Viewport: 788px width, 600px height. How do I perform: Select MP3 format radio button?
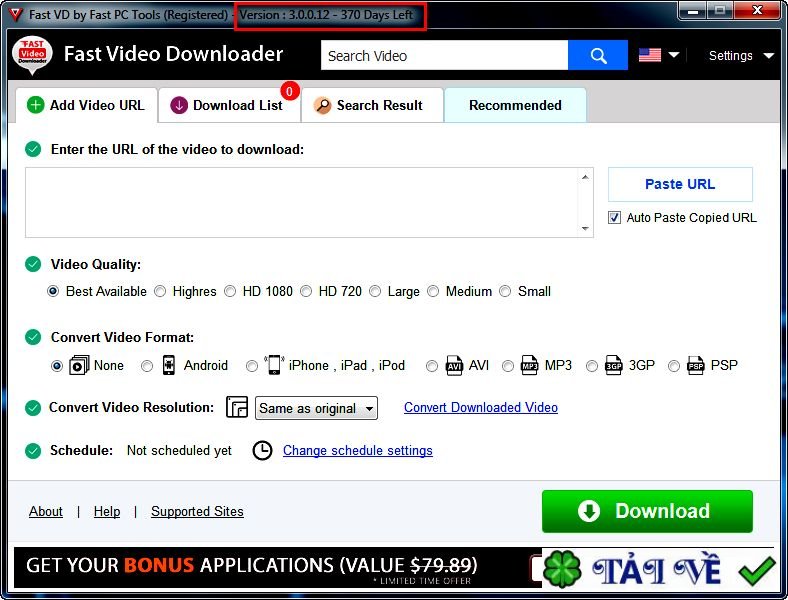coord(508,366)
